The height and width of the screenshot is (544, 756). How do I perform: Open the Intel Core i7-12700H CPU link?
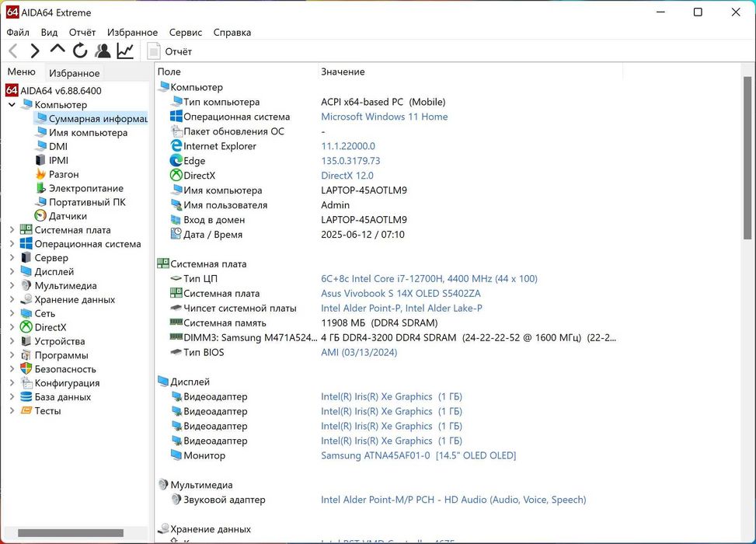click(x=429, y=279)
